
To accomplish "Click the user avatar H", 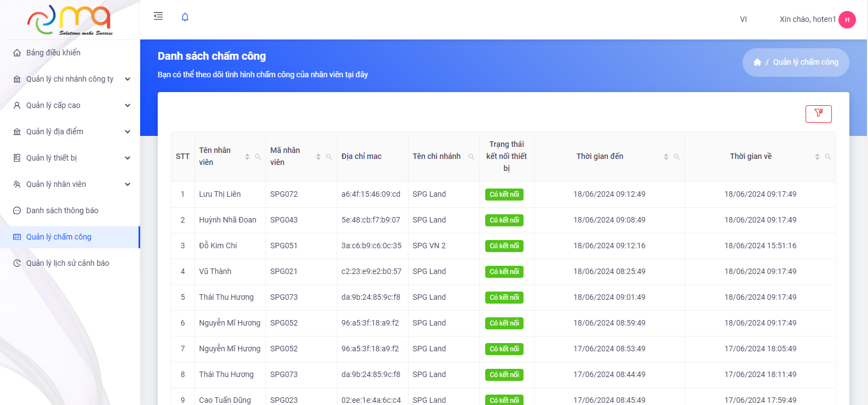I will 847,20.
